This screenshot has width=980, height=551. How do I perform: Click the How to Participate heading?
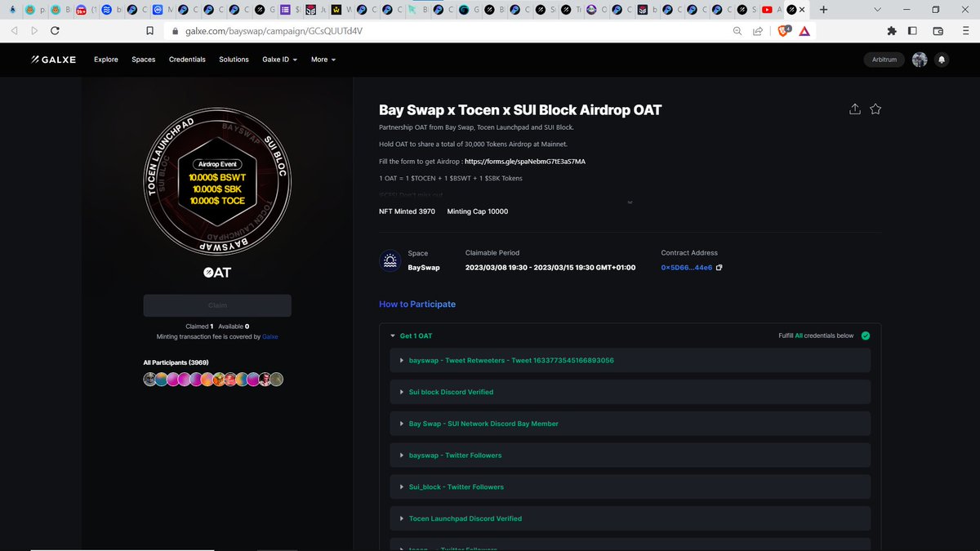(417, 304)
